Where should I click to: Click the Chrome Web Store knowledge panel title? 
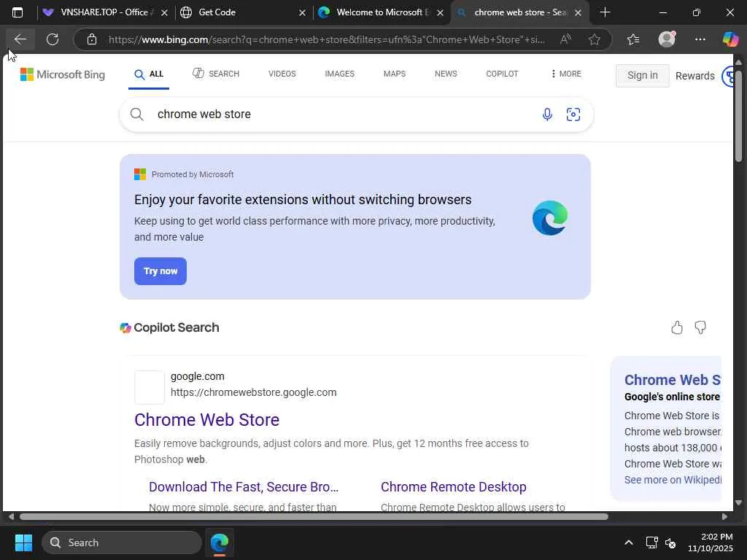click(673, 379)
